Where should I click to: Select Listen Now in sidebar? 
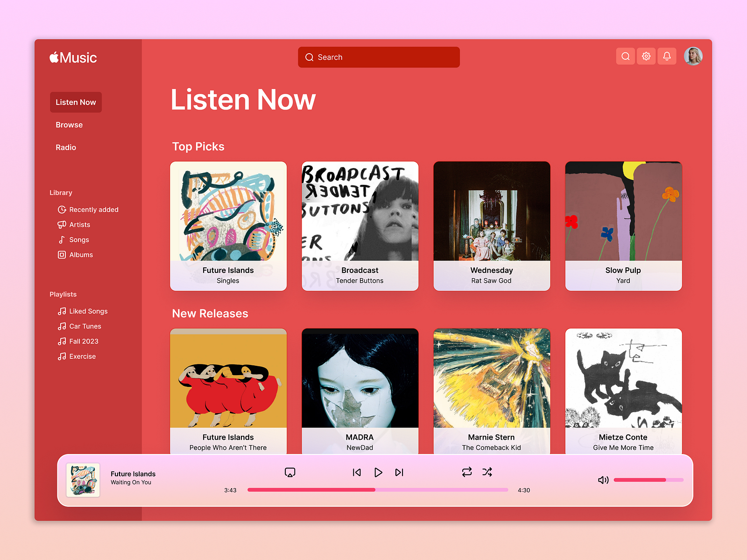(76, 102)
